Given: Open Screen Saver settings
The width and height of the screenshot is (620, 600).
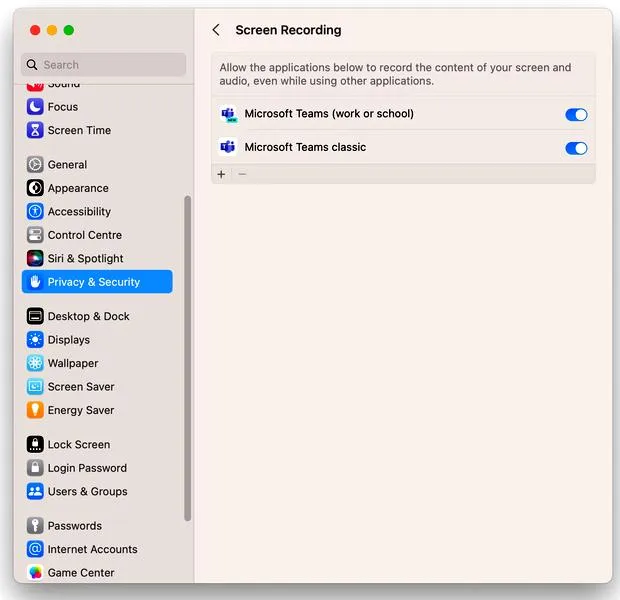Looking at the screenshot, I should point(99,386).
